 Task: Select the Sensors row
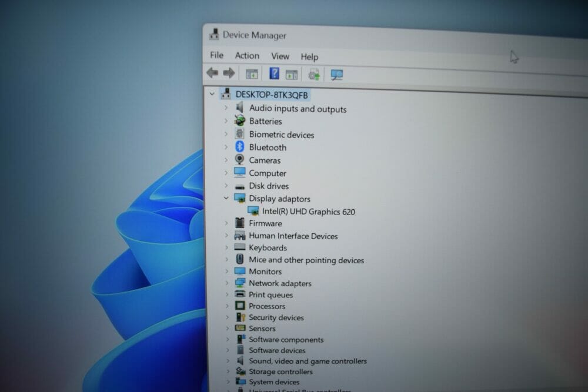click(x=262, y=329)
